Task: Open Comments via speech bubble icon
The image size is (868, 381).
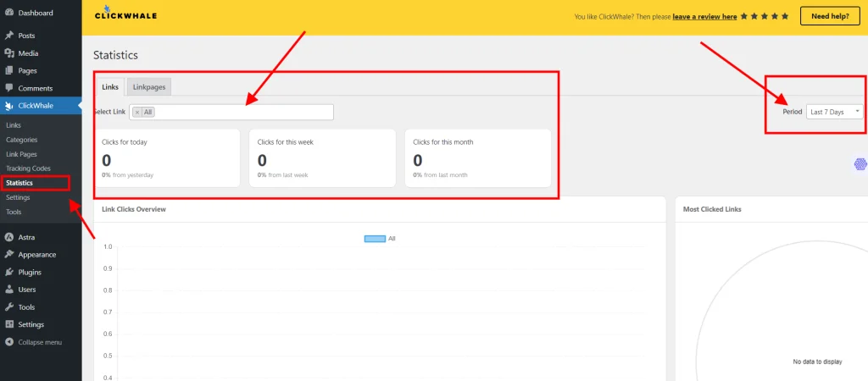Action: pos(8,88)
